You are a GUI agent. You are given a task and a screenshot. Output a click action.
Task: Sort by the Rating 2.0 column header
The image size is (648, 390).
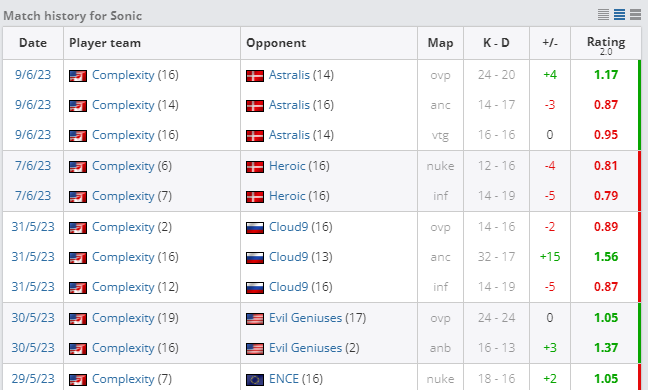coord(605,43)
